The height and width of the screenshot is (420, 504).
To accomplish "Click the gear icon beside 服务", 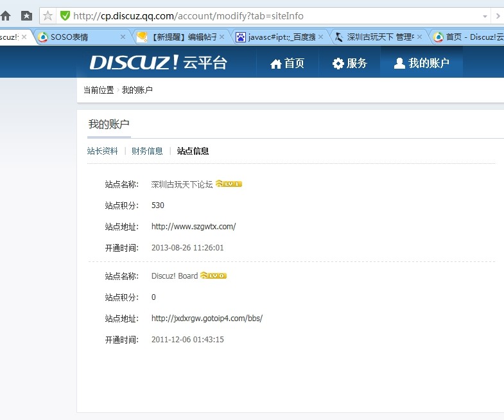I will (x=338, y=64).
